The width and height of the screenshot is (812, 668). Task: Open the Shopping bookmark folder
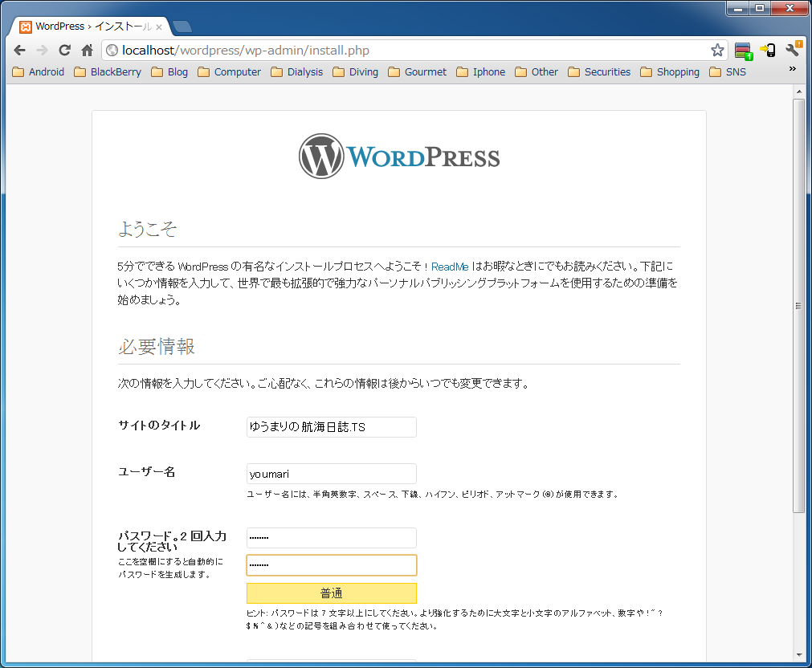click(x=670, y=72)
